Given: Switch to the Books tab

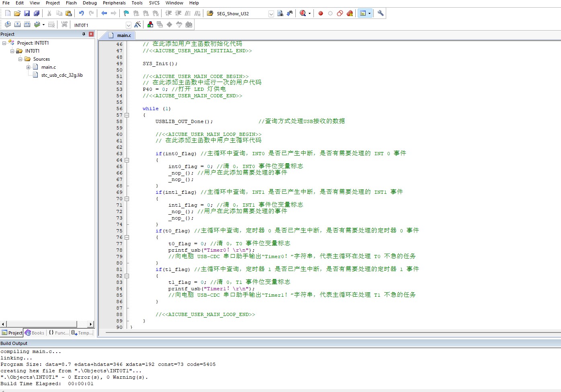Looking at the screenshot, I should coord(35,333).
